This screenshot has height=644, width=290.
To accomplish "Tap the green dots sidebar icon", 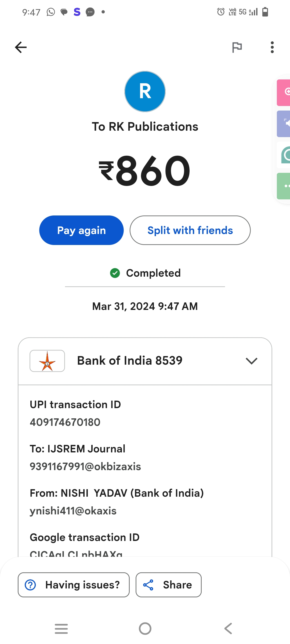I will (x=284, y=186).
